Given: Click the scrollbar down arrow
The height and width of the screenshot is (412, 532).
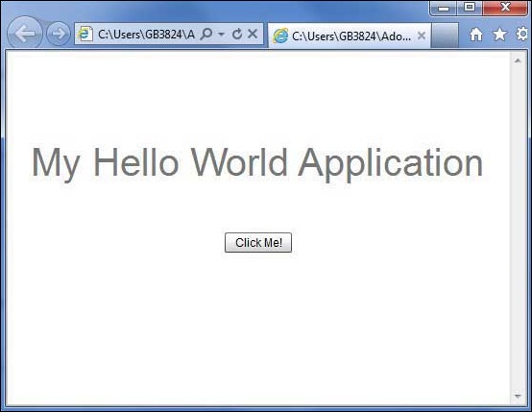Looking at the screenshot, I should tap(518, 396).
